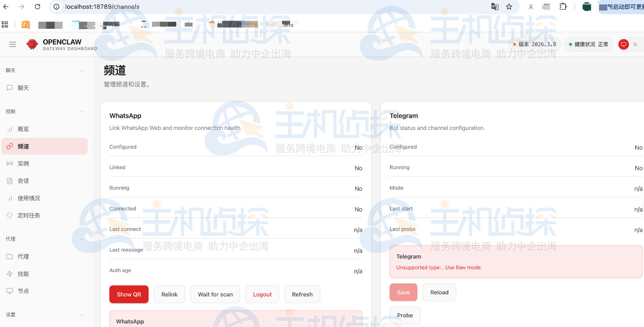
Task: Click the Relink button in WhatsApp card
Action: (x=169, y=294)
